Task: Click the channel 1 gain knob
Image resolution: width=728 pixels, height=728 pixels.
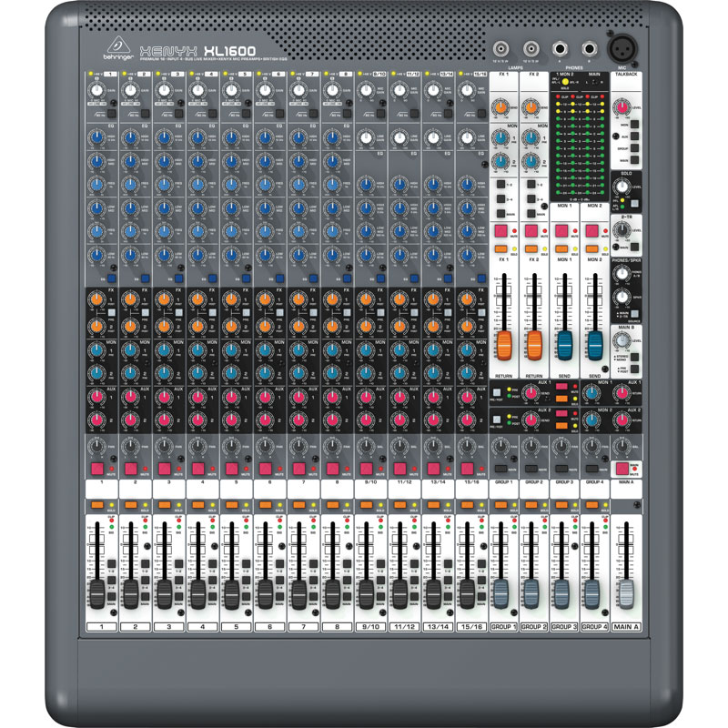Action: pyautogui.click(x=97, y=91)
